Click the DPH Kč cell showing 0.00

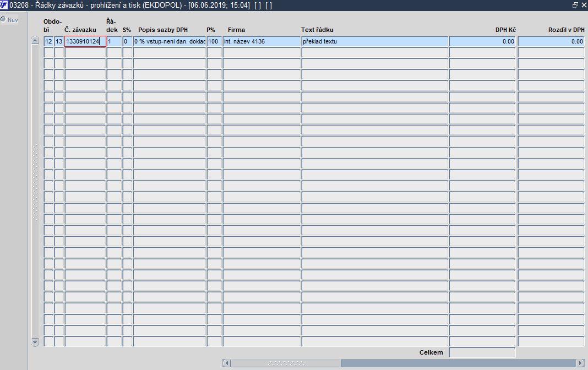(482, 41)
